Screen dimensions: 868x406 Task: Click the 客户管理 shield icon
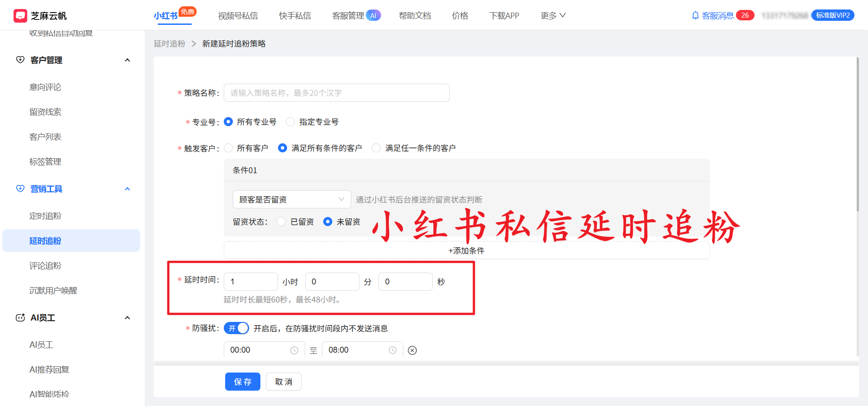[20, 60]
